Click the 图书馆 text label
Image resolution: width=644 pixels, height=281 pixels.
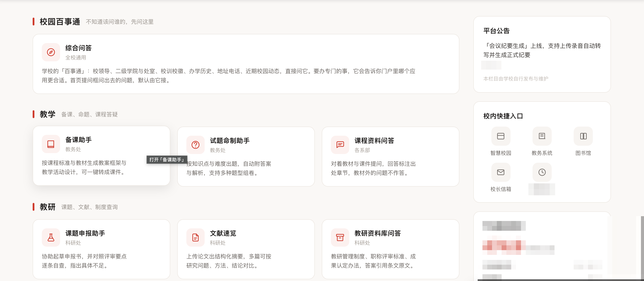[583, 153]
